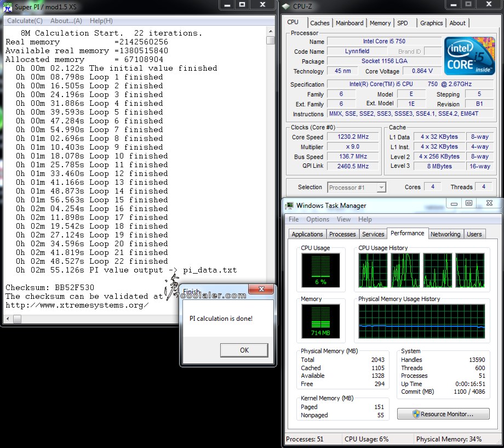This screenshot has width=504, height=448.
Task: Switch to the Users tab in Task Manager
Action: pyautogui.click(x=474, y=234)
